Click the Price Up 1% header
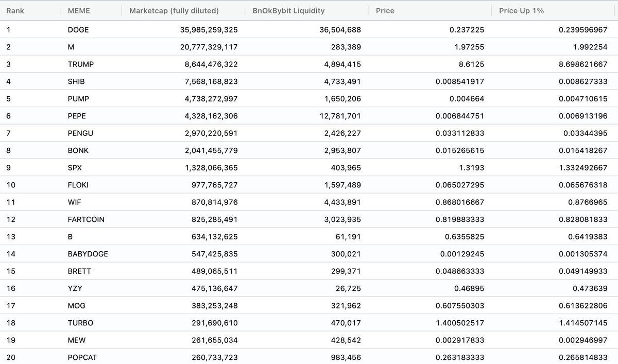 click(522, 10)
